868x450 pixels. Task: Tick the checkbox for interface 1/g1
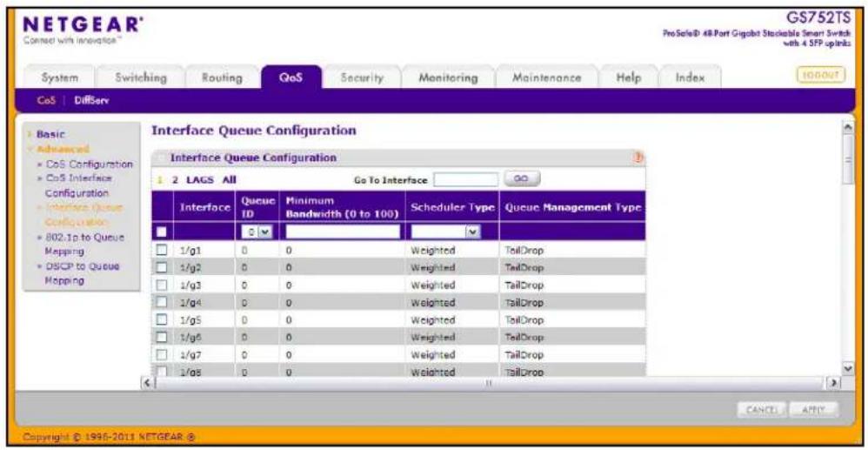[162, 251]
